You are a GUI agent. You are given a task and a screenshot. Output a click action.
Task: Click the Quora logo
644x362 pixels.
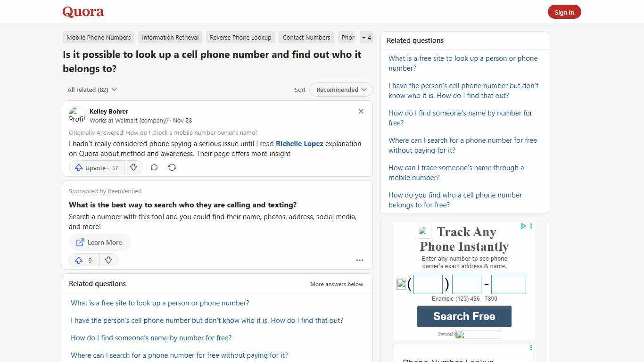point(83,12)
